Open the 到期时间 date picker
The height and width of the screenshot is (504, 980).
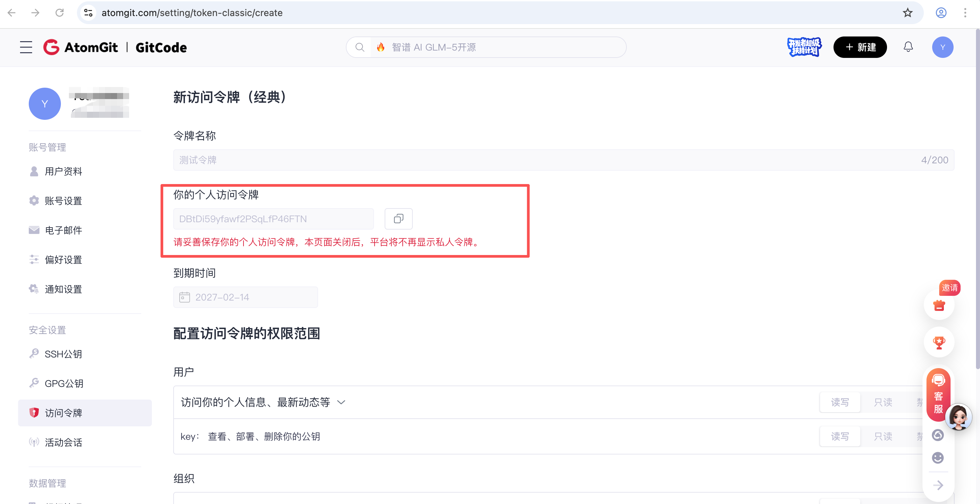(246, 297)
